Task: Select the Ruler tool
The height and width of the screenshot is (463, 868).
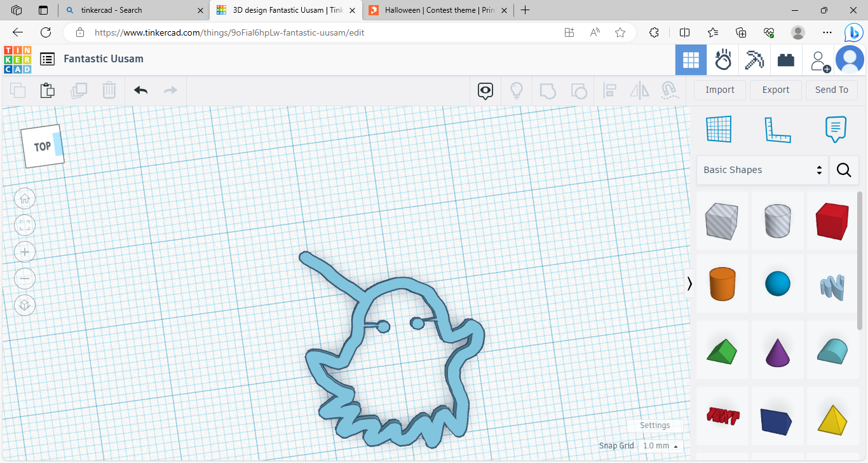Action: (x=778, y=130)
